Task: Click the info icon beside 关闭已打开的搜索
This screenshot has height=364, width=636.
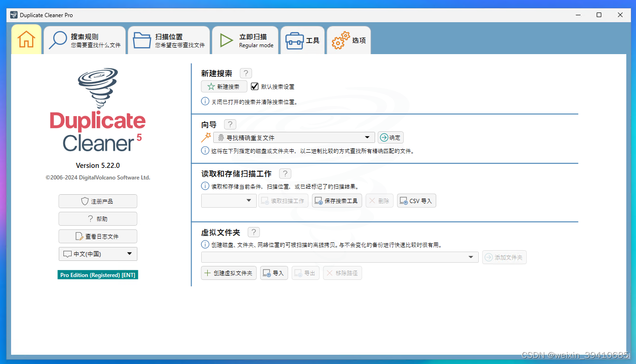Action: [x=205, y=101]
